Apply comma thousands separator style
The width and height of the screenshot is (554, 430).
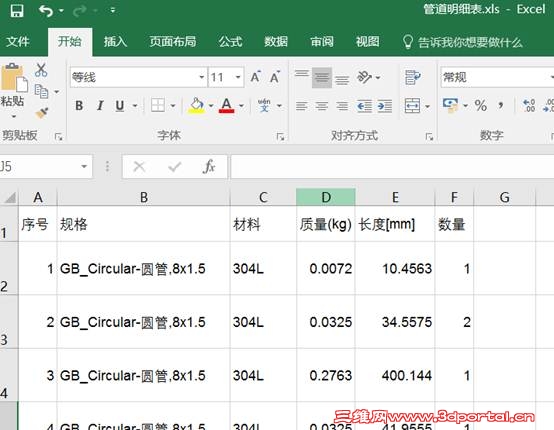[501, 105]
